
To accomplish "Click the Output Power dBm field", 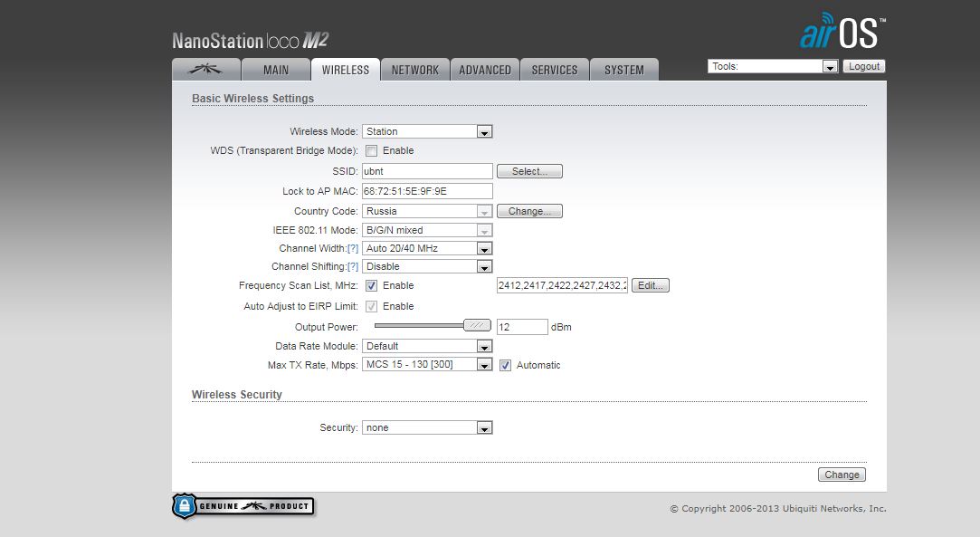I will pos(522,327).
